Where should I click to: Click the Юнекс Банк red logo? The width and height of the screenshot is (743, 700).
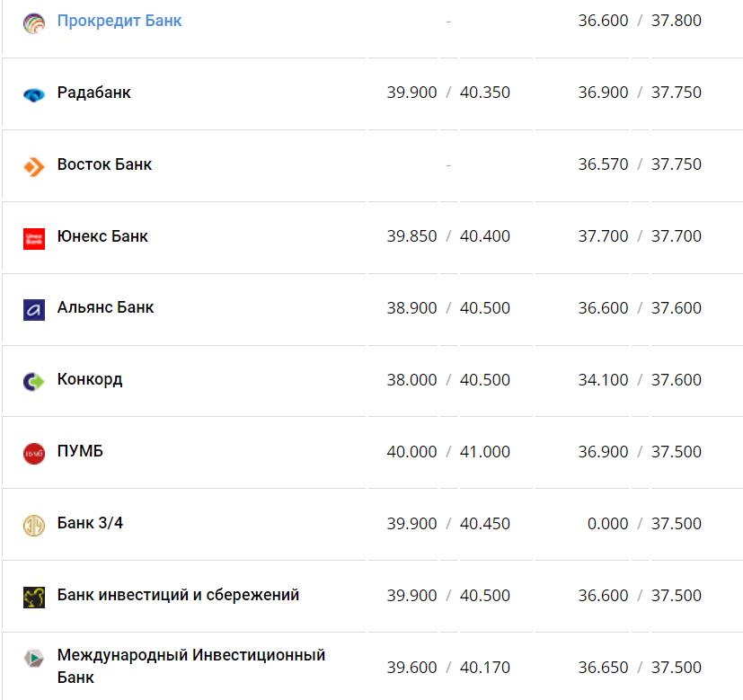[33, 238]
